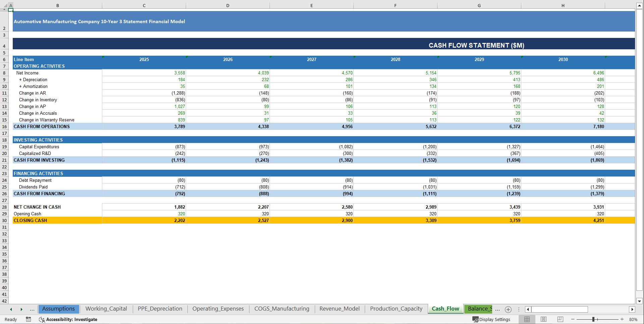644x324 pixels.
Task: Open the all-sheets list via the ellipsis
Action: point(32,309)
